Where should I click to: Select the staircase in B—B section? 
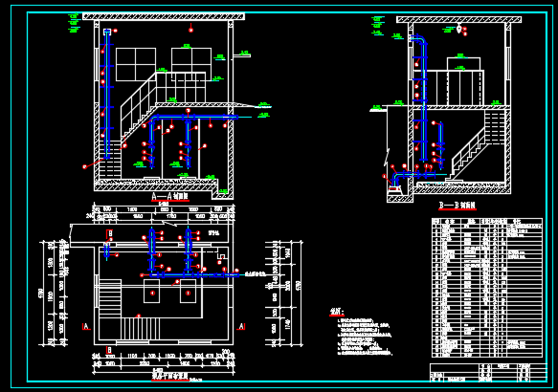click(476, 144)
